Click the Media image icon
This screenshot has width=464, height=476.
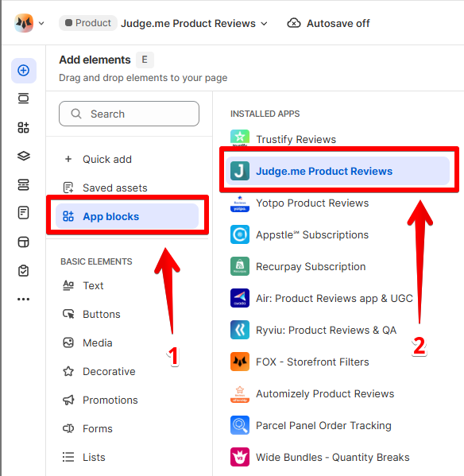68,342
